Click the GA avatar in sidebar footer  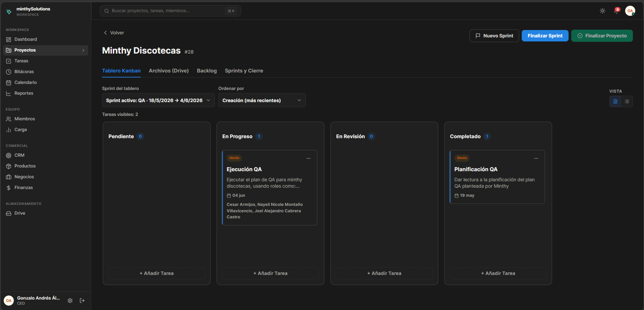point(9,301)
